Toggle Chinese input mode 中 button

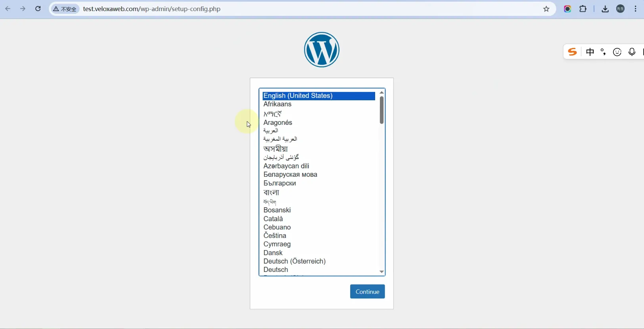[590, 52]
